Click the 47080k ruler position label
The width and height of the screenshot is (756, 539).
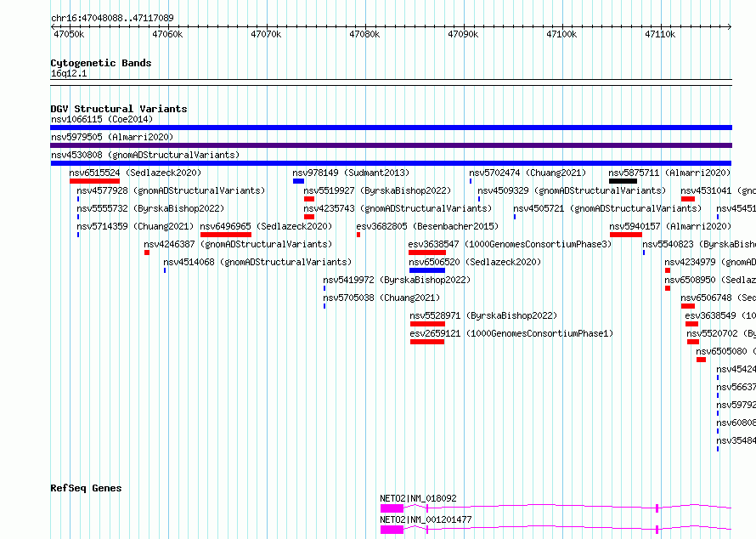pyautogui.click(x=364, y=34)
